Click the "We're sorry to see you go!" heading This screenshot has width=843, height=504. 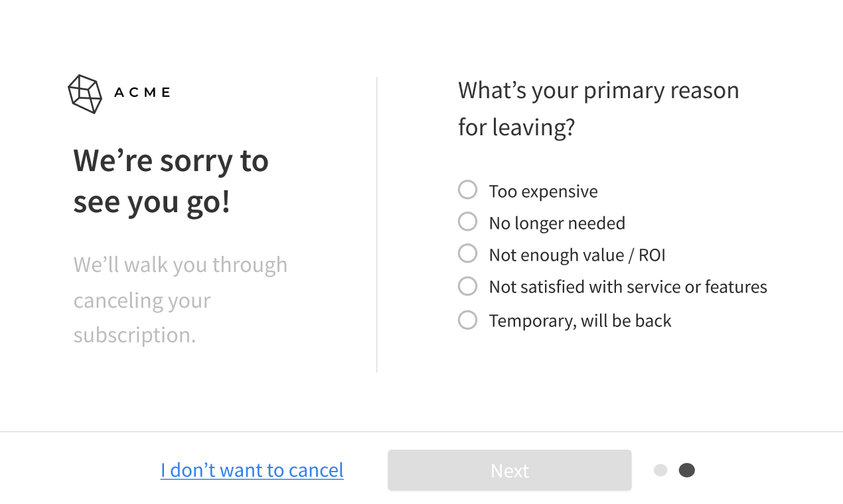coord(171,181)
